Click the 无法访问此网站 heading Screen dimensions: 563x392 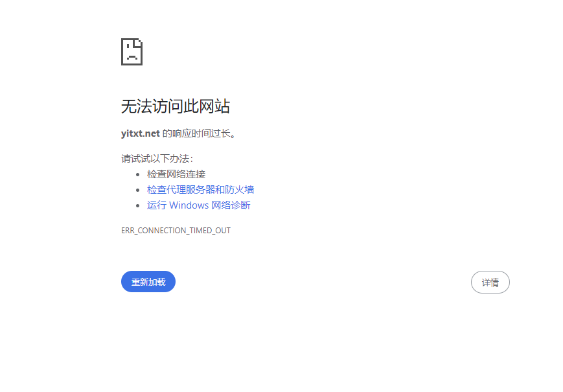point(176,107)
